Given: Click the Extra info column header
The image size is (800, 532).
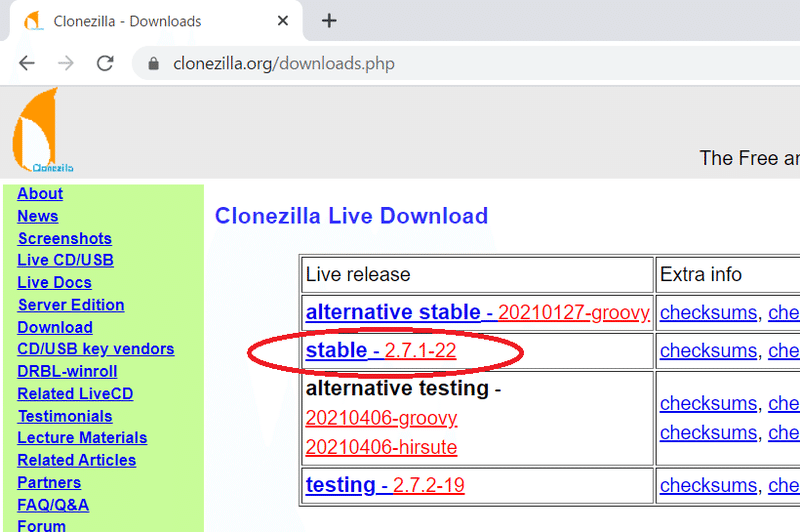Looking at the screenshot, I should (x=701, y=274).
